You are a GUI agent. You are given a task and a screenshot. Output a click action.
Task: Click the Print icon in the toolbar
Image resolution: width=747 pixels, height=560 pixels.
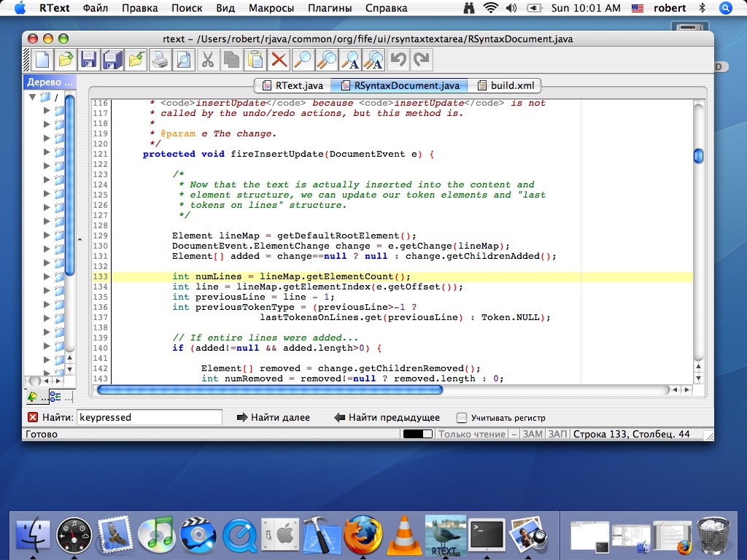tap(160, 59)
